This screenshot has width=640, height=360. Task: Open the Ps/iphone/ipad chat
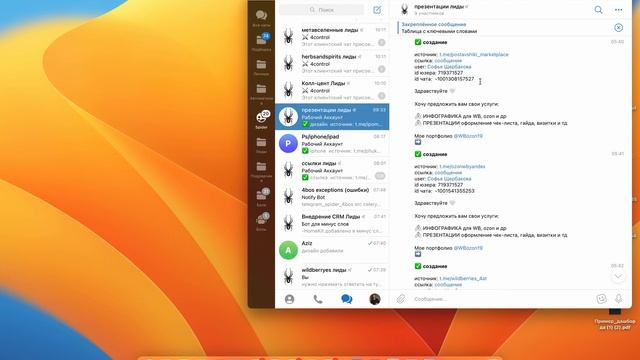[332, 144]
